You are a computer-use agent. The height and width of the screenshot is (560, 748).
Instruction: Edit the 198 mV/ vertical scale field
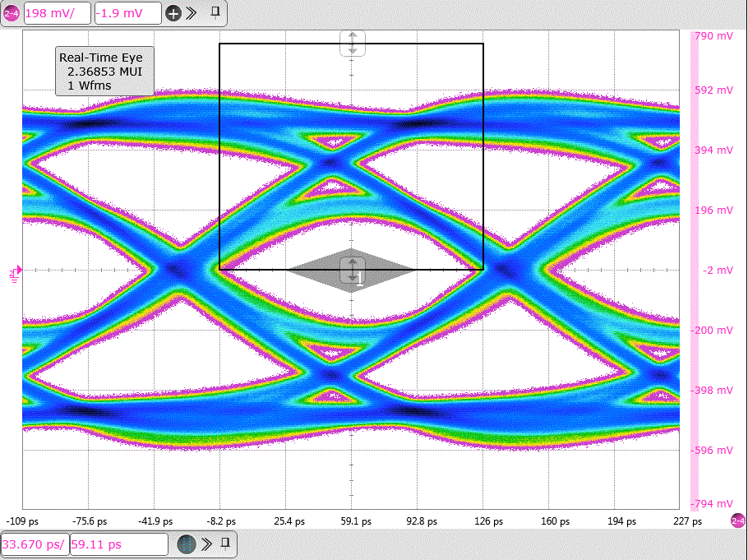point(57,13)
